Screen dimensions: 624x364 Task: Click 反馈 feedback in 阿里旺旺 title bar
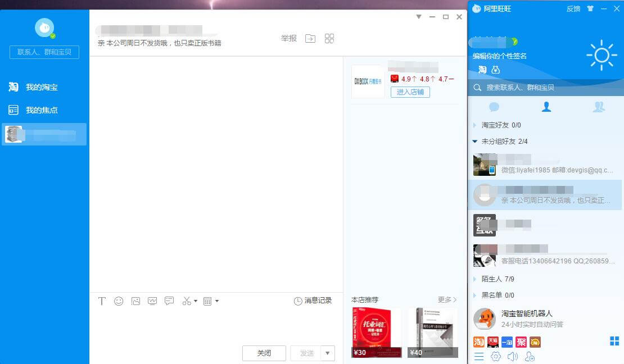(x=573, y=9)
